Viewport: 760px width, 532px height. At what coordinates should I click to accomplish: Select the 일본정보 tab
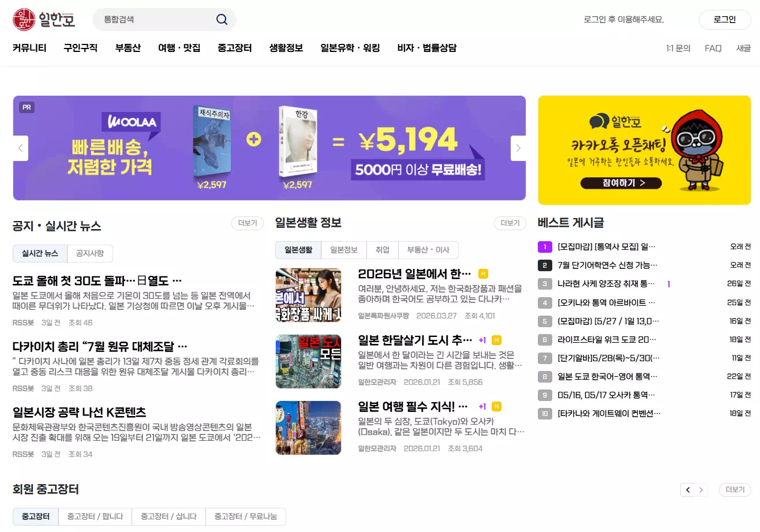click(344, 250)
